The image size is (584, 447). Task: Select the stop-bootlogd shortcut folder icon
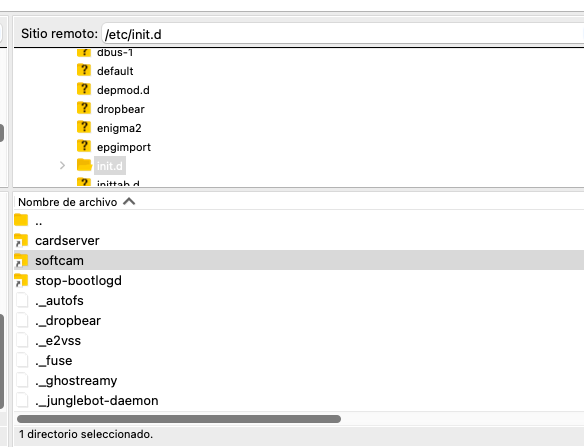pos(21,280)
